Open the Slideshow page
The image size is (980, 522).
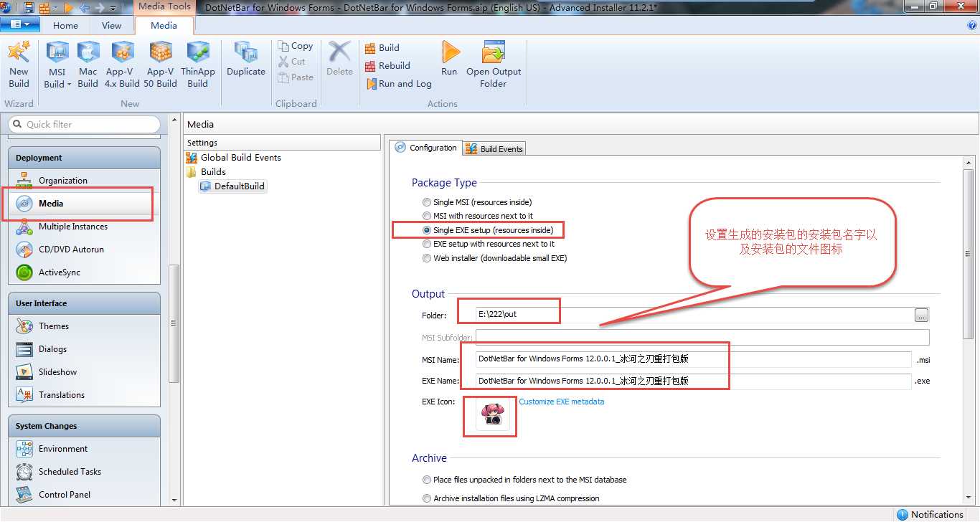pyautogui.click(x=84, y=372)
